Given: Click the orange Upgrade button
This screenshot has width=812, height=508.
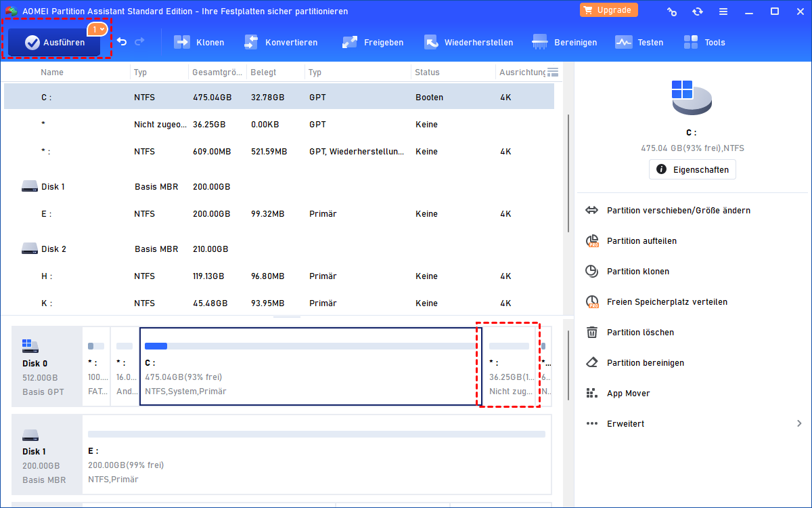Looking at the screenshot, I should coord(608,10).
